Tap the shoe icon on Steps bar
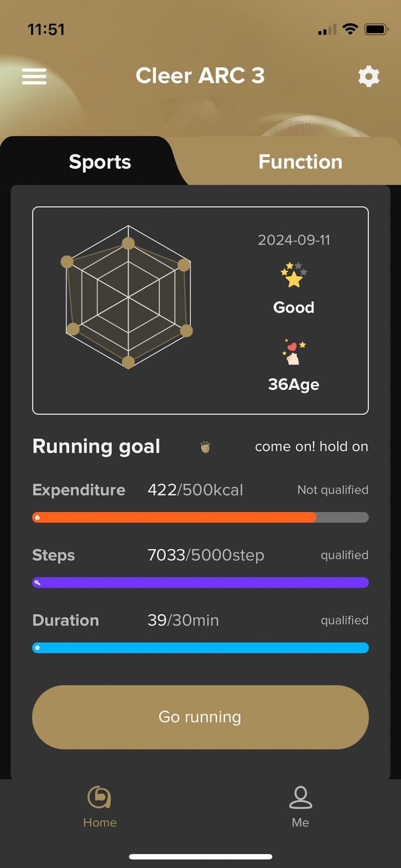Image resolution: width=401 pixels, height=868 pixels. [x=38, y=582]
